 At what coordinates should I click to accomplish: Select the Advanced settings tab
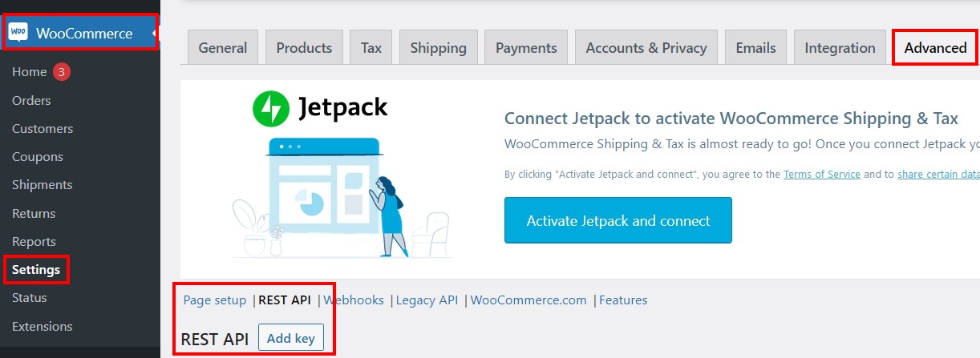[x=935, y=48]
